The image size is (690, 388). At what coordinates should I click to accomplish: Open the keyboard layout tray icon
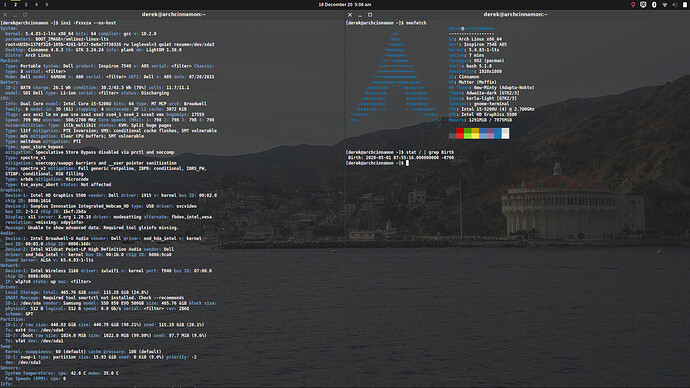pyautogui.click(x=643, y=4)
